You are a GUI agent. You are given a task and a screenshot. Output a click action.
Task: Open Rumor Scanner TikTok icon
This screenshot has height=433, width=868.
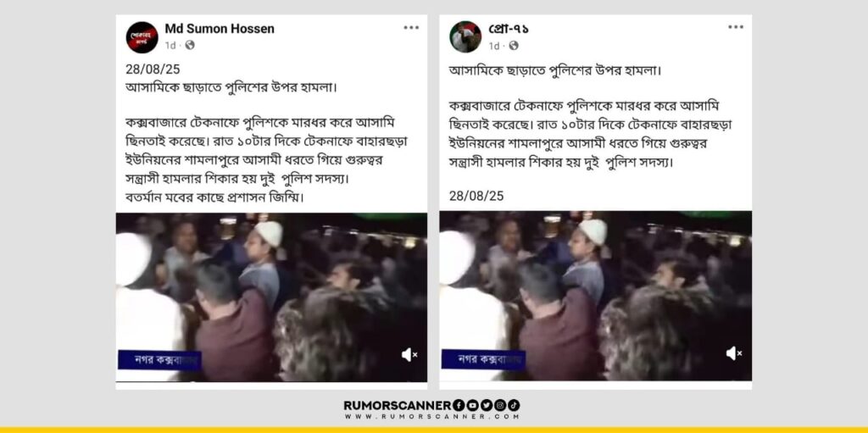click(514, 405)
